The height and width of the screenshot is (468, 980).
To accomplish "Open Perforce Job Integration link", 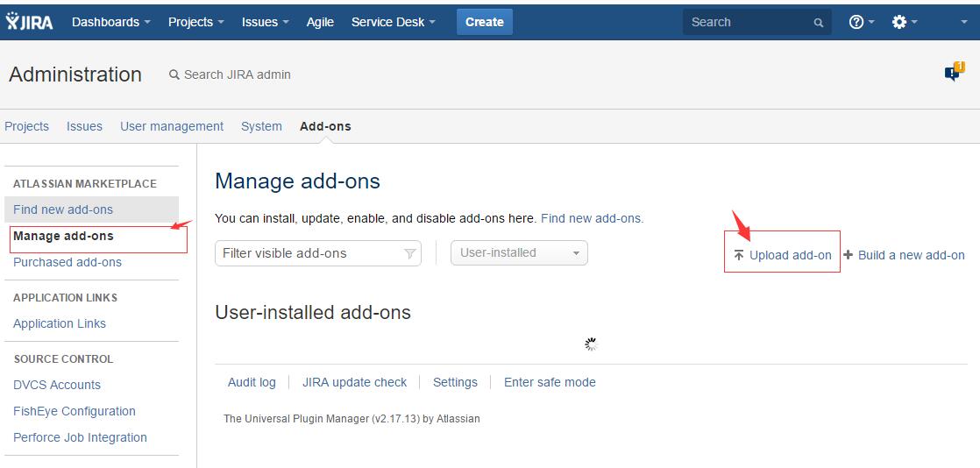I will coord(80,436).
